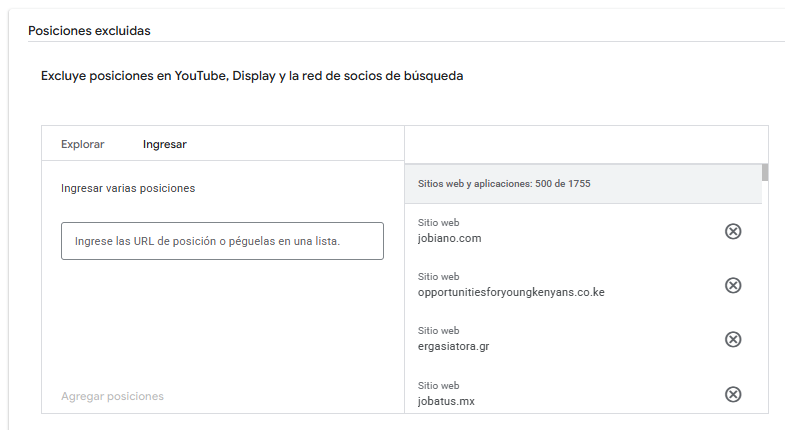This screenshot has height=430, width=785.
Task: Select the opportunitiesforyoungkenyans.co.ke entry
Action: point(511,292)
